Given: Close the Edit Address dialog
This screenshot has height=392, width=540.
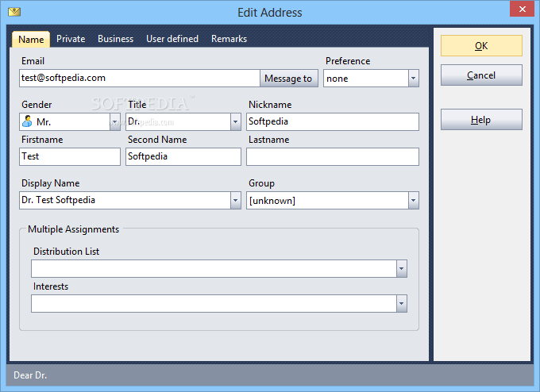Looking at the screenshot, I should pos(522,9).
